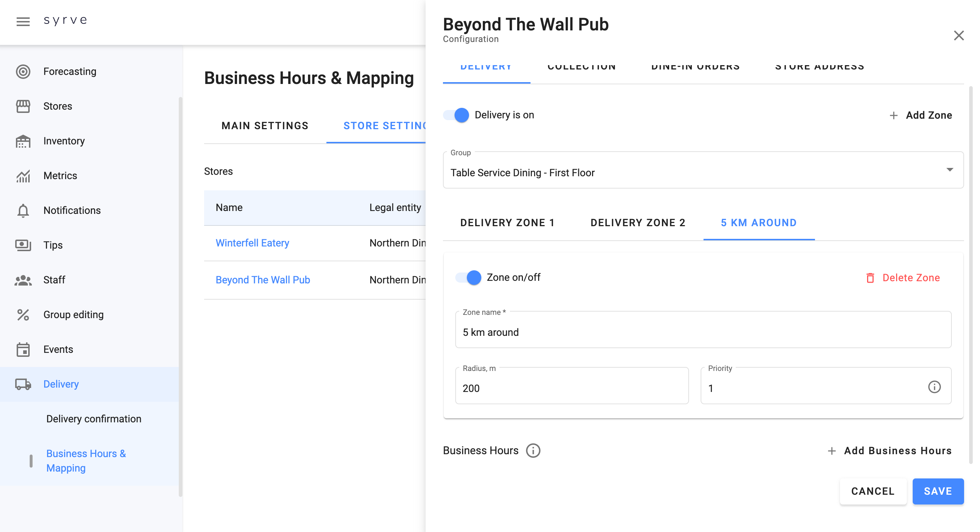The width and height of the screenshot is (980, 532).
Task: Open the Winterfell Eatery link
Action: [x=252, y=243]
